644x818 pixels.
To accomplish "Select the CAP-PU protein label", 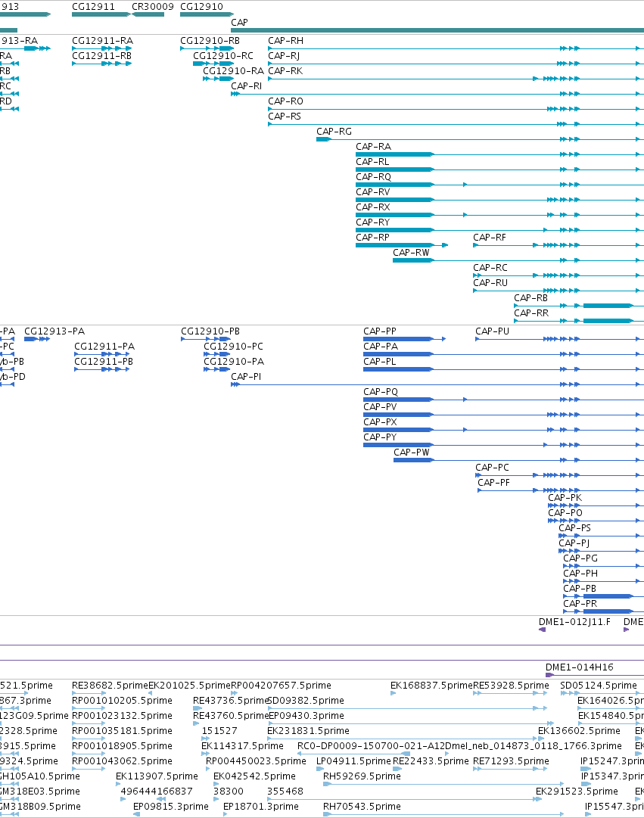I will [x=492, y=331].
